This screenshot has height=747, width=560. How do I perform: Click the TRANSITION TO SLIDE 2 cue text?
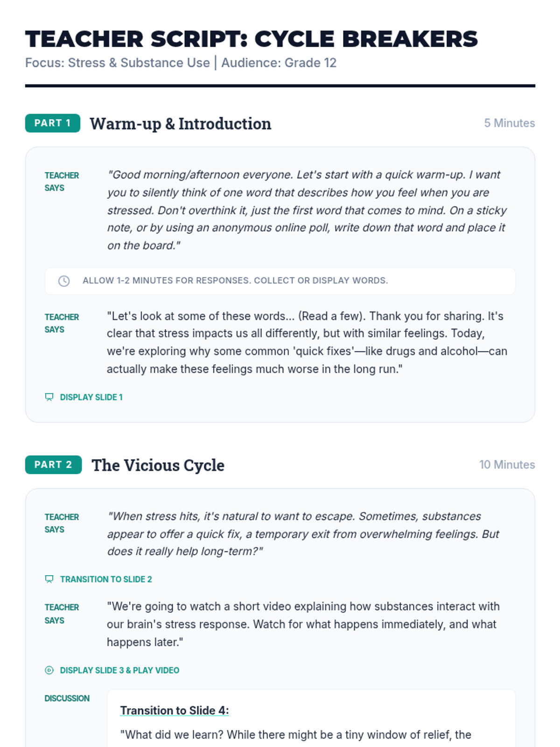click(106, 579)
